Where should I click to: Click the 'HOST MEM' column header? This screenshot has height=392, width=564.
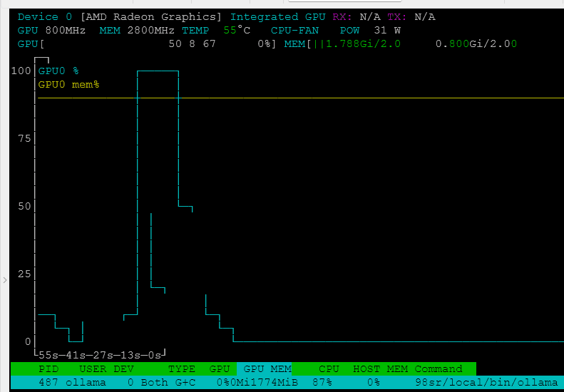coord(380,369)
